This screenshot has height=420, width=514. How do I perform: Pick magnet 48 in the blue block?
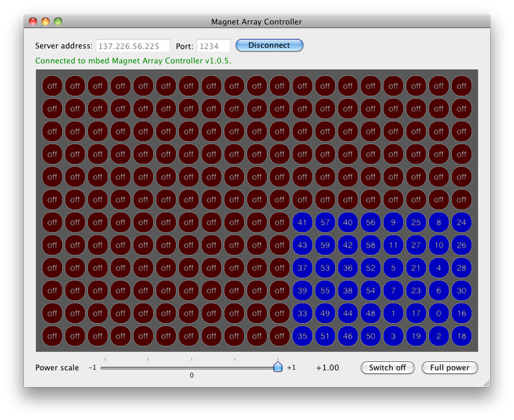click(370, 313)
